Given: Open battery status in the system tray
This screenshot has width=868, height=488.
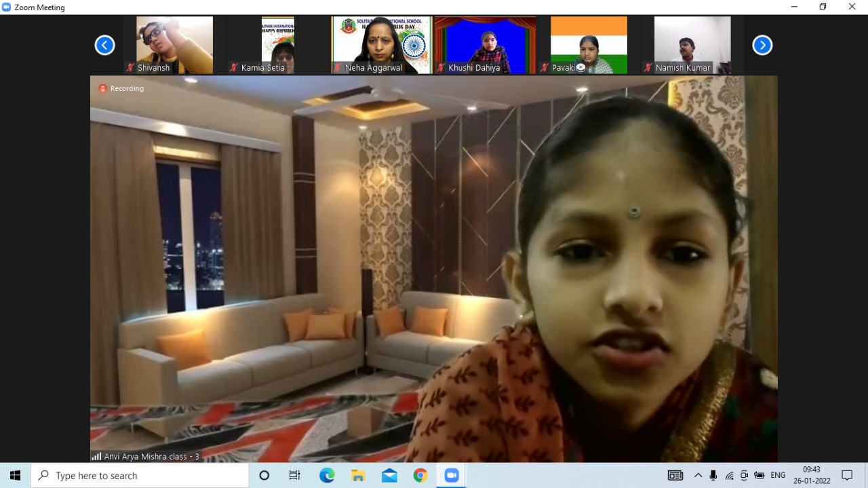Looking at the screenshot, I should click(759, 475).
